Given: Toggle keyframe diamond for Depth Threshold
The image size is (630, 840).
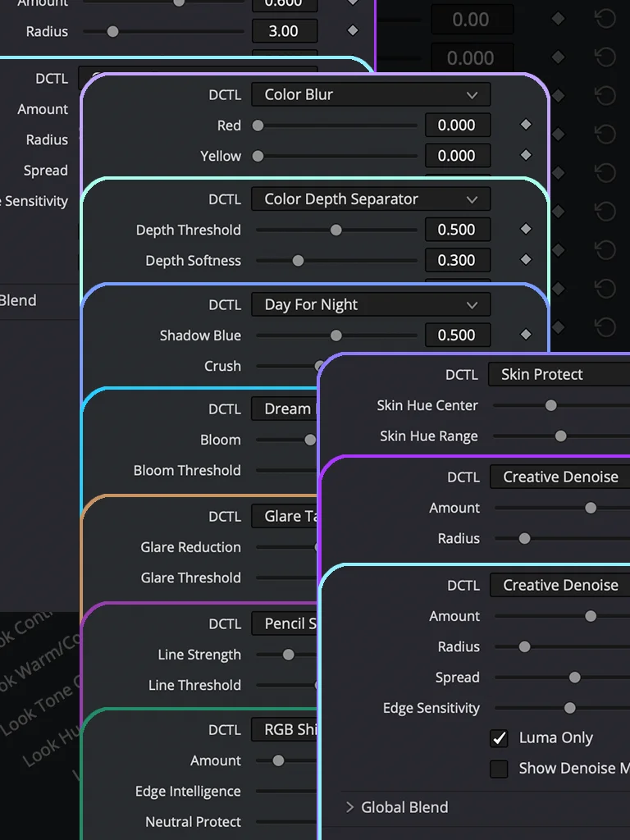Looking at the screenshot, I should coord(526,229).
